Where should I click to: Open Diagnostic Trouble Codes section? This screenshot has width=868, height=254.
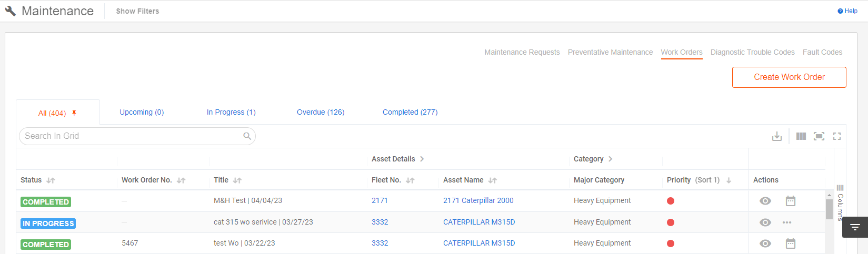[x=753, y=52]
